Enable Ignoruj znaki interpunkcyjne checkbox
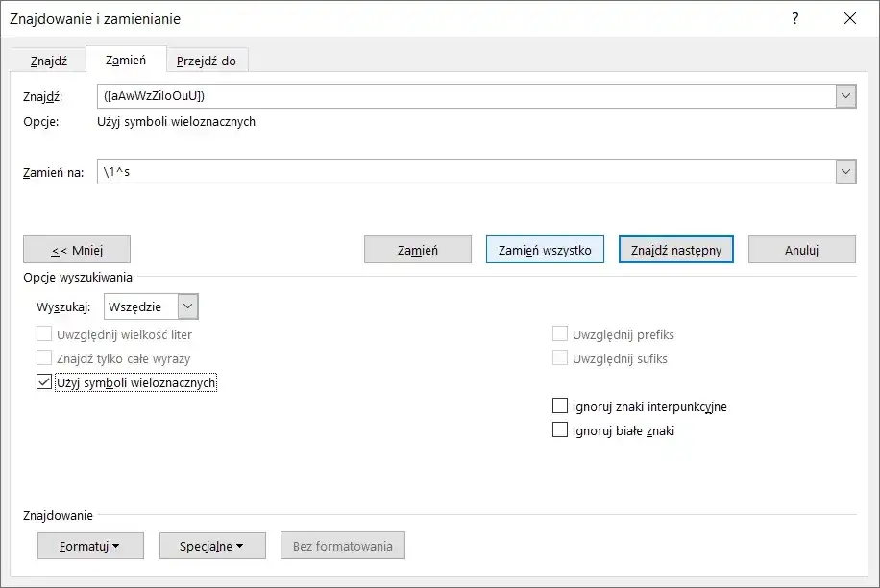Screen dimensions: 880x588 click(x=560, y=406)
